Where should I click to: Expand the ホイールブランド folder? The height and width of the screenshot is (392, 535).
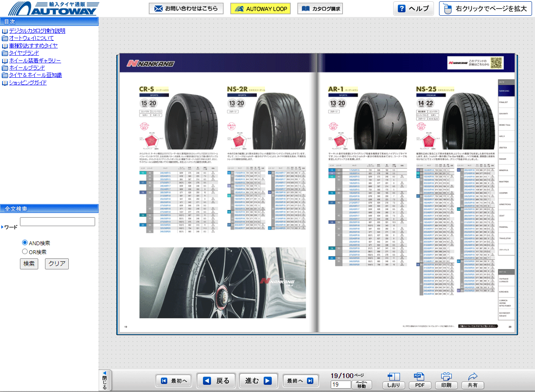pyautogui.click(x=27, y=68)
